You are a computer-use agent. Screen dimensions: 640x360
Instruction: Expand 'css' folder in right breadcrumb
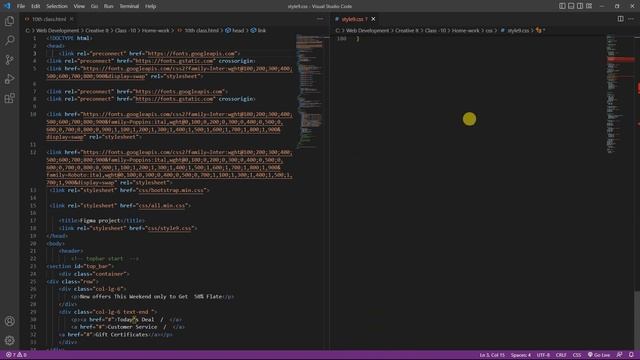pos(489,31)
